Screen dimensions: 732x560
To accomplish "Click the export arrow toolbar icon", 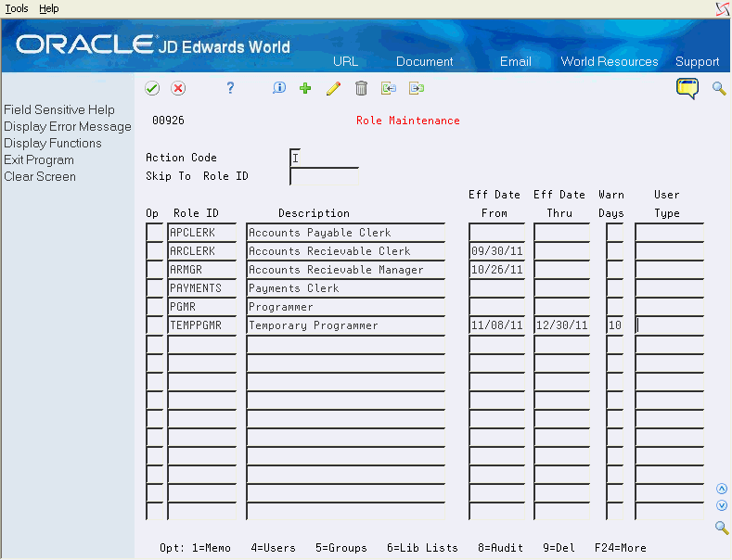I will [x=417, y=88].
